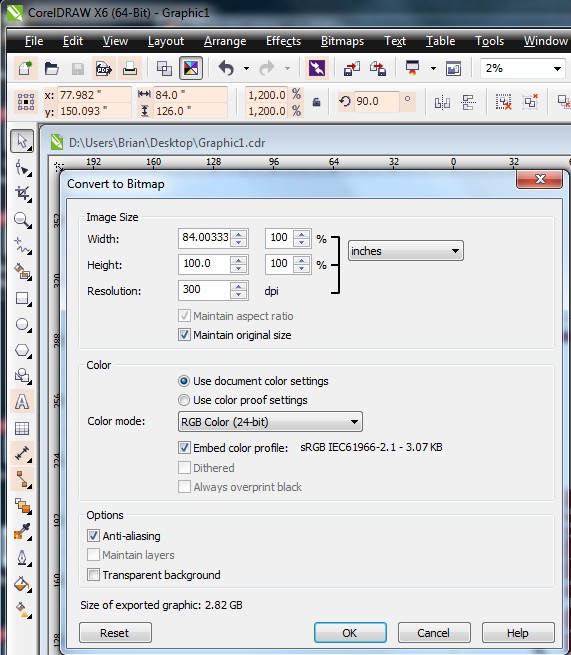Screen dimensions: 571x655
Task: Click the Import icon
Action: [352, 68]
